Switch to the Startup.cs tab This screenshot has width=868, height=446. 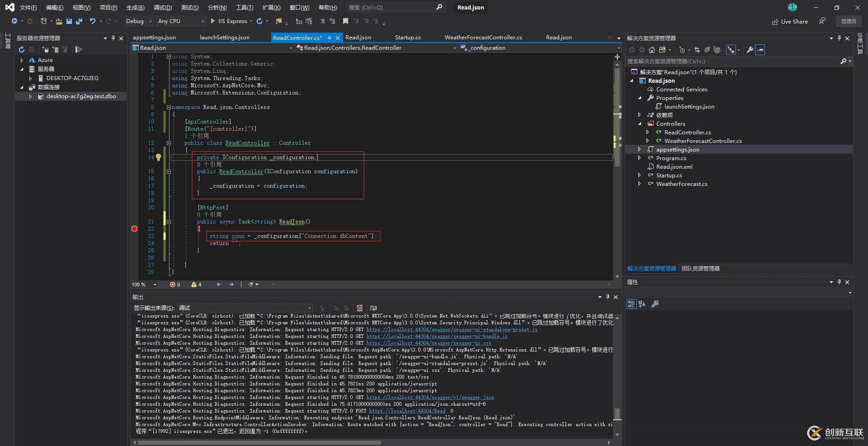(408, 37)
